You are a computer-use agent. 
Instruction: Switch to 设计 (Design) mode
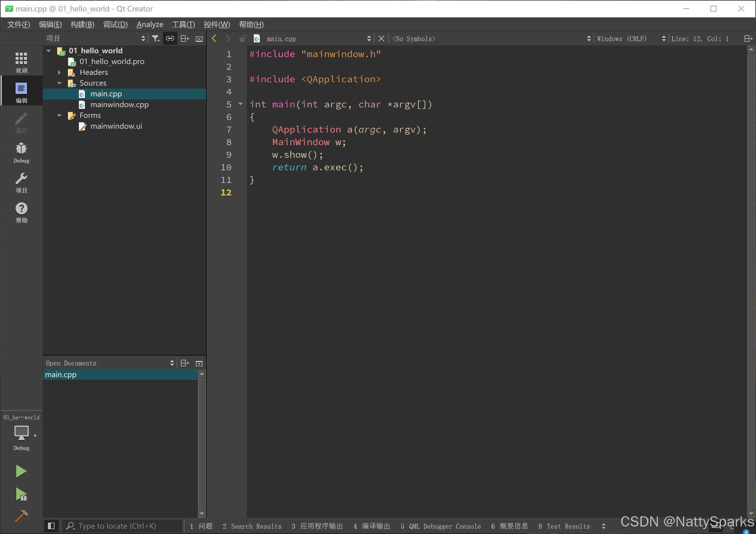pos(21,122)
